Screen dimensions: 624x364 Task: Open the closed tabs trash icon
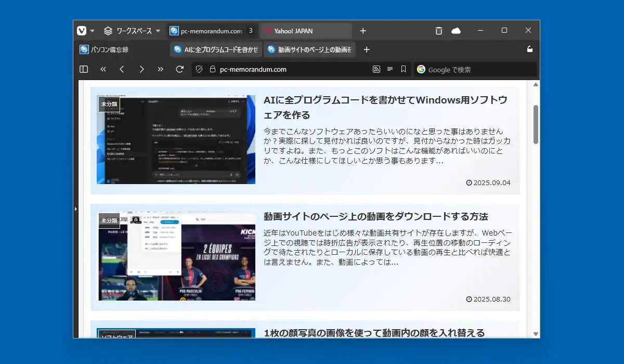pyautogui.click(x=438, y=31)
